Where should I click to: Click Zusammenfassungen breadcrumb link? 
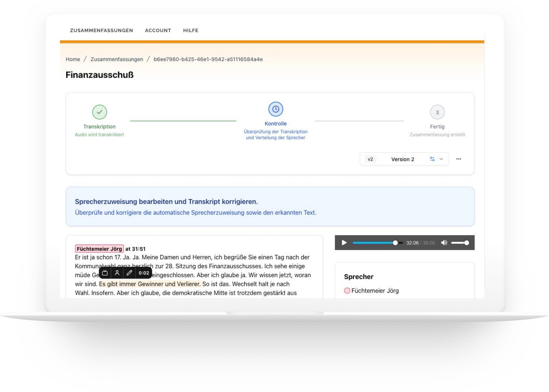click(x=117, y=59)
